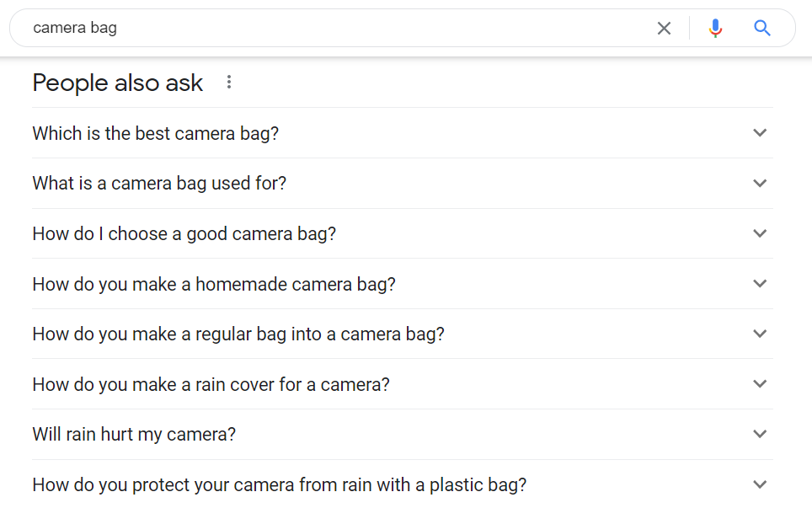Open "How do you make a homemade camera bag?"
Viewport: 812px width, 508px height.
(x=403, y=284)
